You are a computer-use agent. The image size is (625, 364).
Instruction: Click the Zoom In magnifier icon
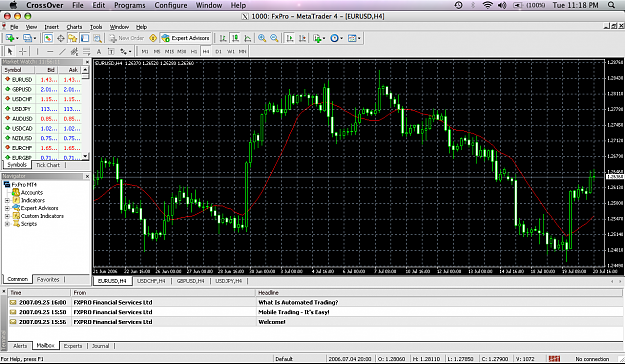pyautogui.click(x=262, y=38)
